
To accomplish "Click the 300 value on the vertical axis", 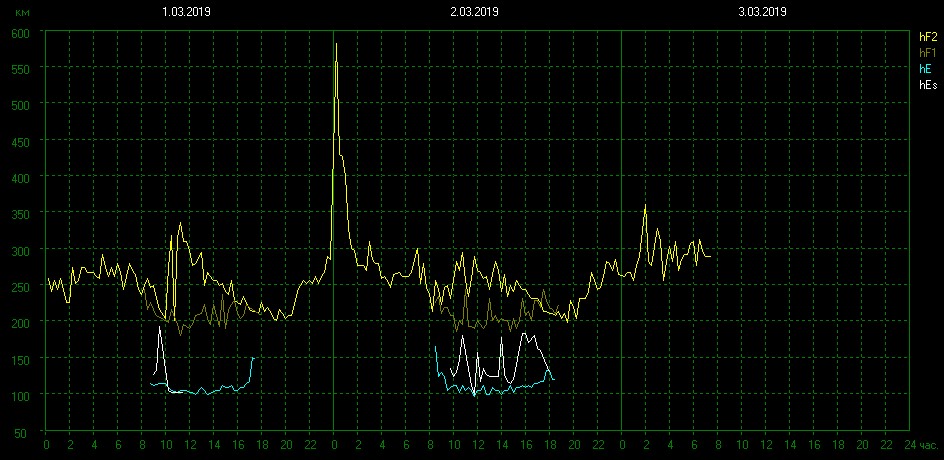I will [21, 250].
